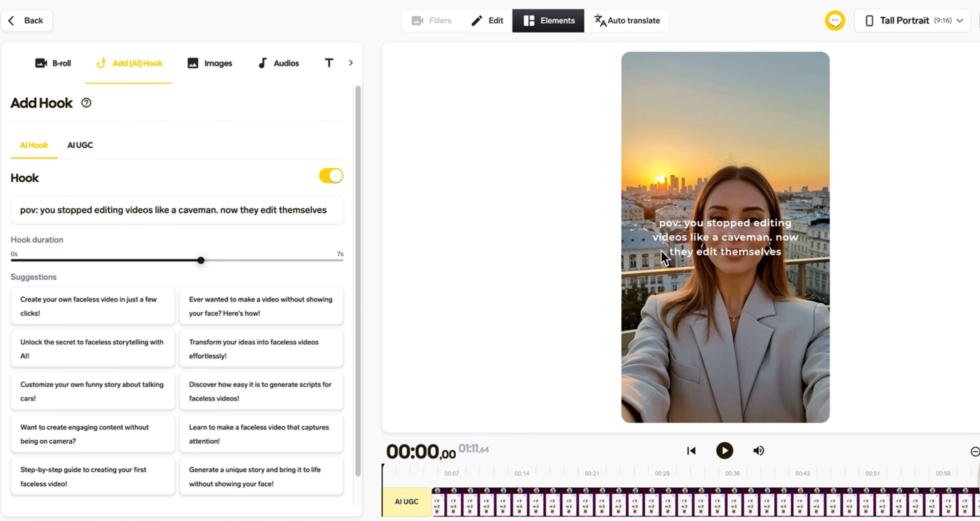Select the B-roll tab icon
The height and width of the screenshot is (521, 980).
coord(41,63)
